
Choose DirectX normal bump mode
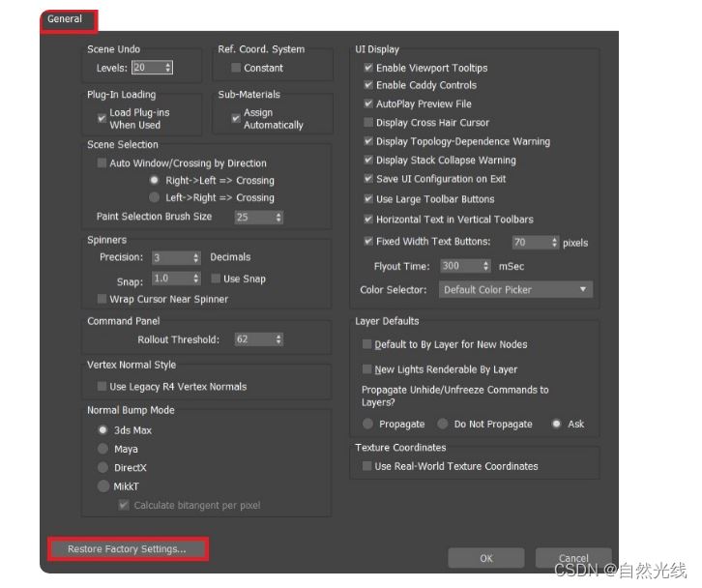(x=103, y=467)
